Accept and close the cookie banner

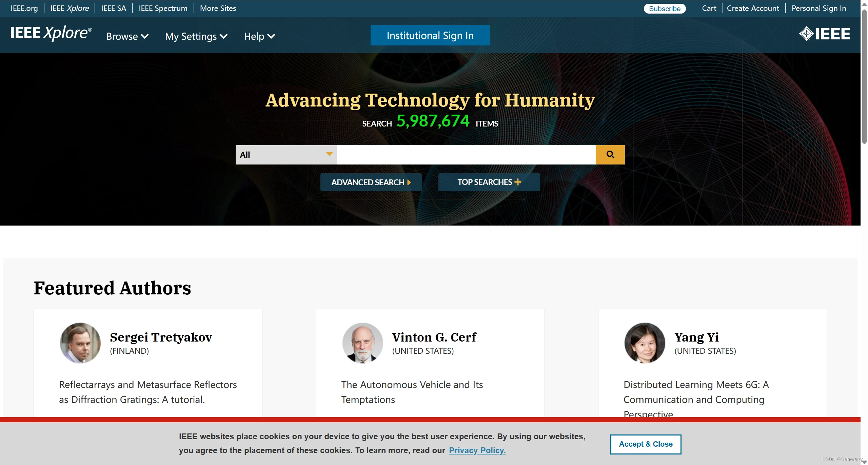(x=646, y=444)
